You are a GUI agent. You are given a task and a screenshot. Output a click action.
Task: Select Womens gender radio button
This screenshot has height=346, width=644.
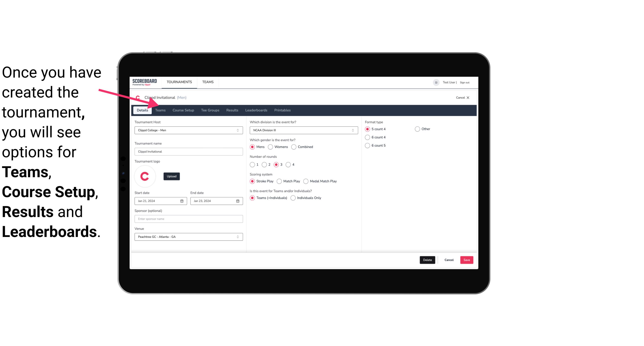[271, 147]
